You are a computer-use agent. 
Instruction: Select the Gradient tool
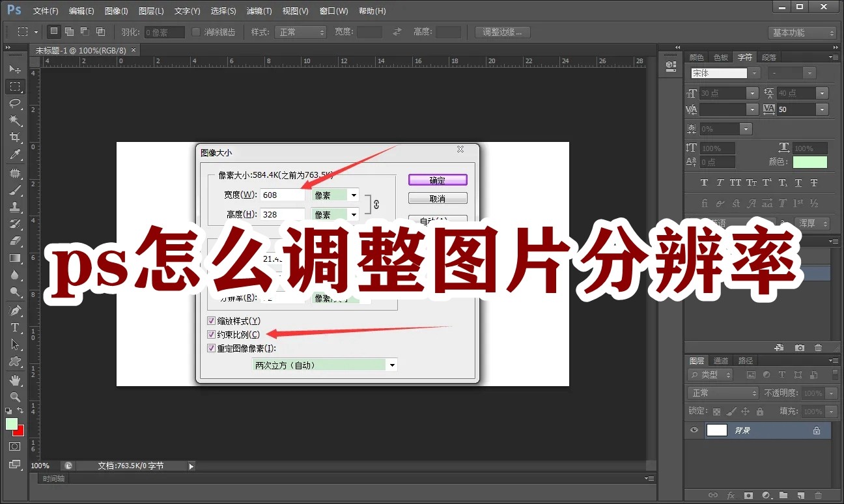click(15, 258)
